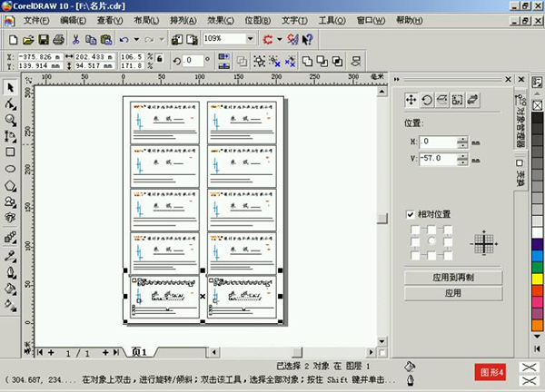Toggle the 相对位置 checkbox
Image resolution: width=545 pixels, height=392 pixels.
[x=411, y=214]
